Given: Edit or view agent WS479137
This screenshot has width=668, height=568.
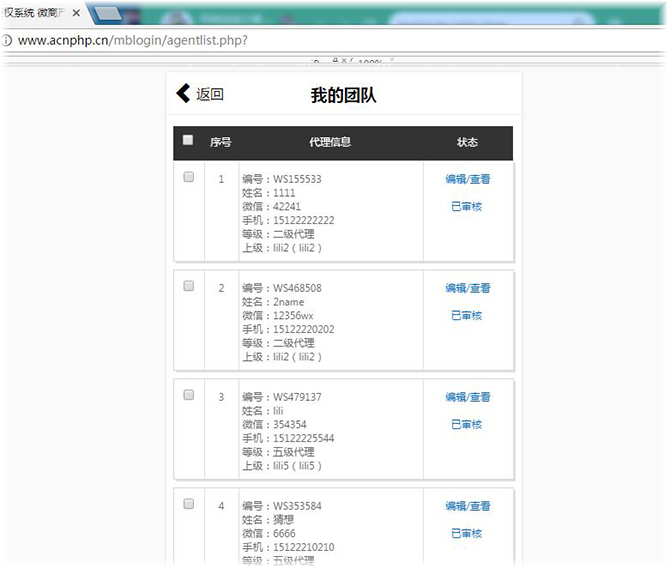Looking at the screenshot, I should 467,398.
